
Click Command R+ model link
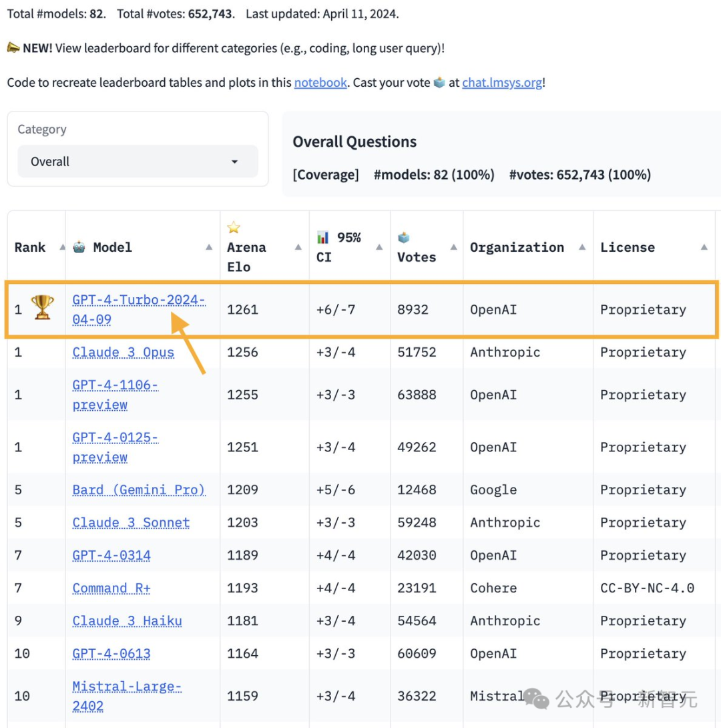click(111, 588)
